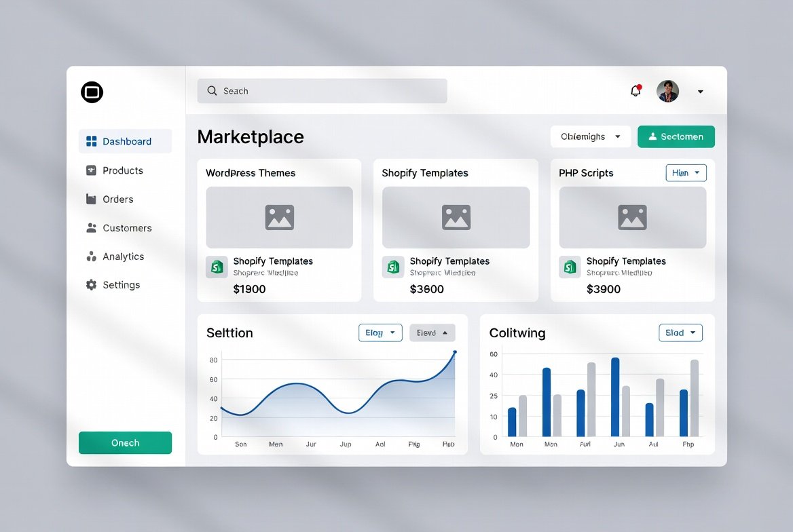
Task: Click the user avatar in the top bar
Action: (667, 90)
